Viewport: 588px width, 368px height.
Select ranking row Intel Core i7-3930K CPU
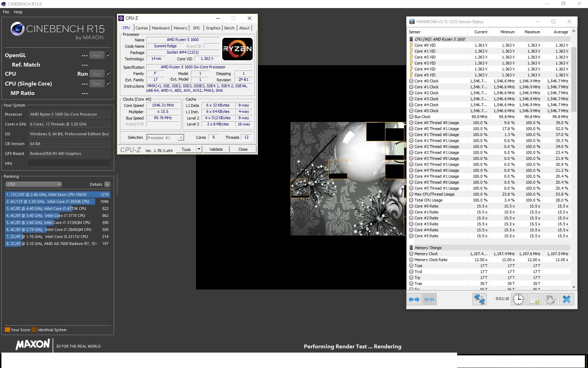(x=57, y=202)
